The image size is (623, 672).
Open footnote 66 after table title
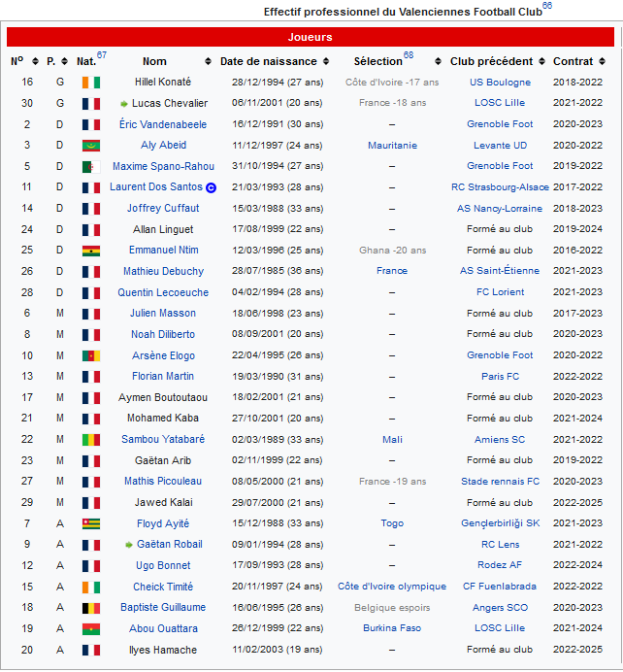547,6
